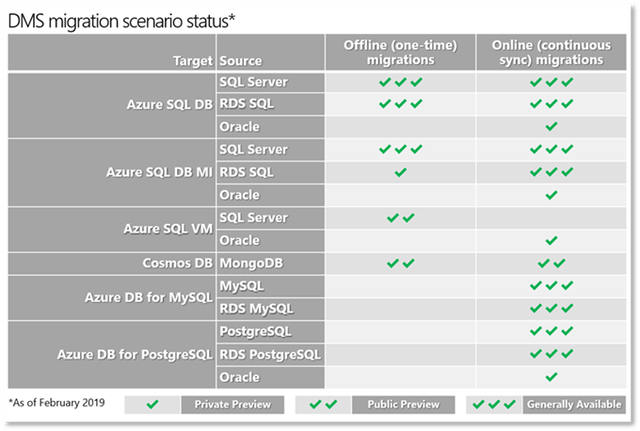Click the 'MySQL' source cell

[x=271, y=286]
